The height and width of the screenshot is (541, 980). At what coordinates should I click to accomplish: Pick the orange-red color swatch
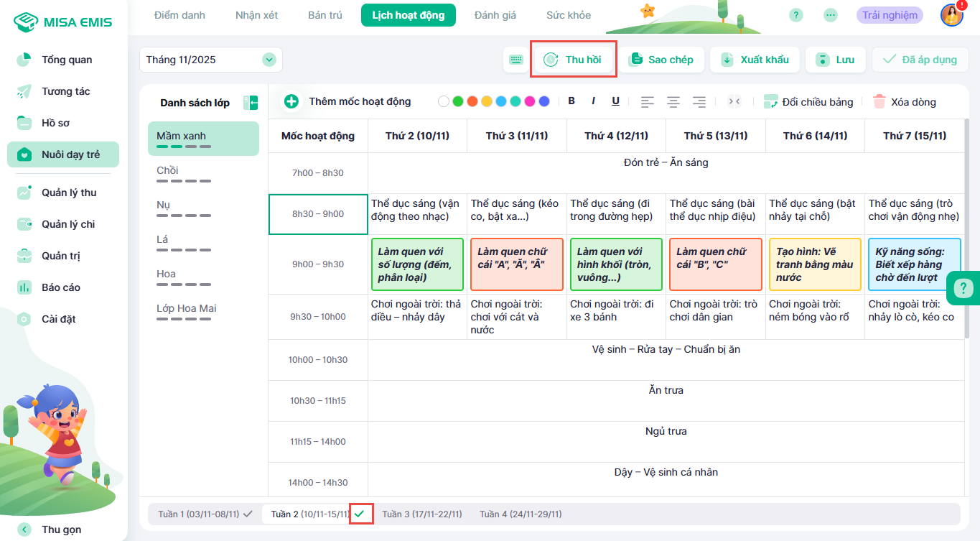point(472,101)
